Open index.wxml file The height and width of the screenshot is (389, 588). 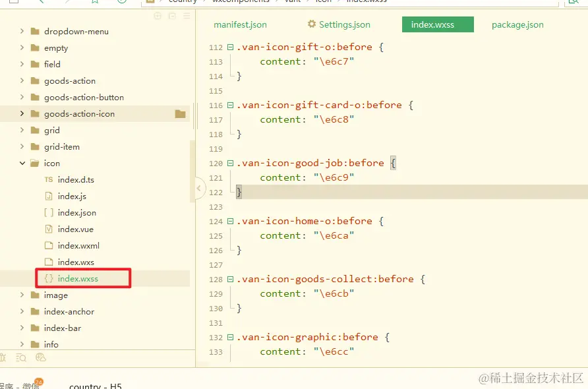coord(78,246)
